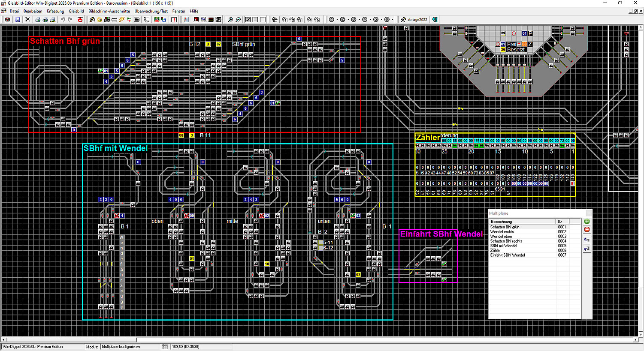Add a new multiplan with green plus

587,222
